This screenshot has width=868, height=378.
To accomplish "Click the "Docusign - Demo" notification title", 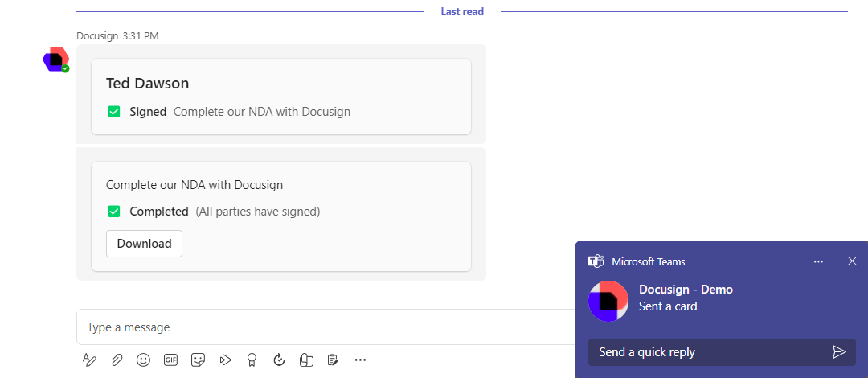I will pos(686,290).
